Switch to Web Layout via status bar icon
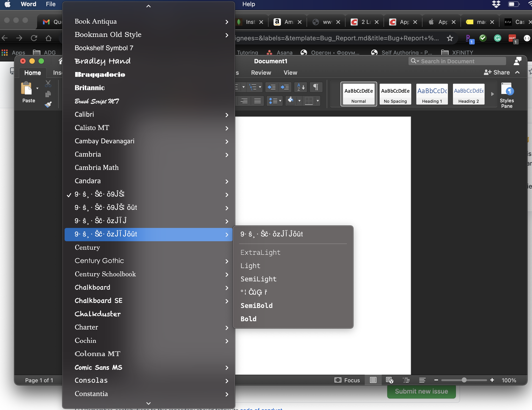This screenshot has width=532, height=410. coord(389,380)
